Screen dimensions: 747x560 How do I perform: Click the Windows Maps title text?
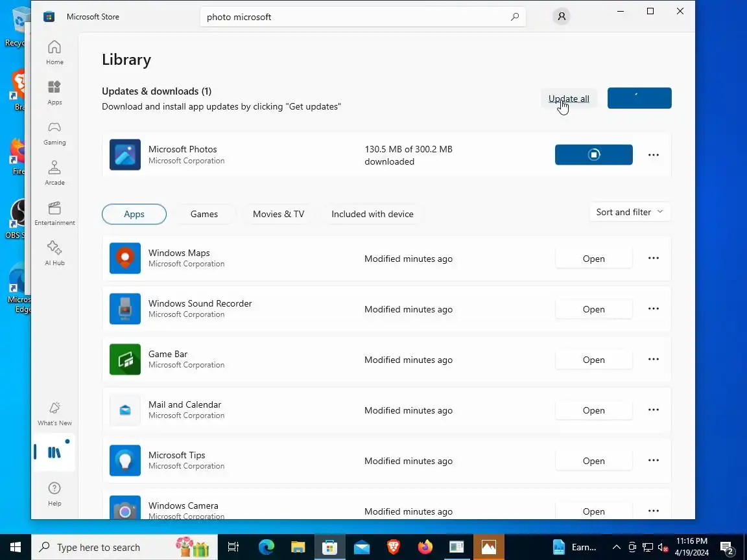pos(179,253)
